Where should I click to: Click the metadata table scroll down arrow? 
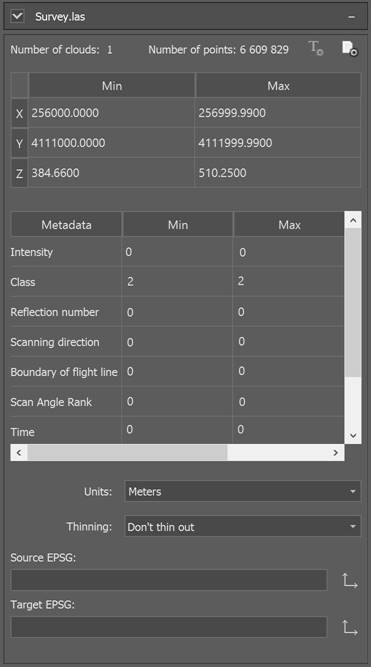[353, 435]
